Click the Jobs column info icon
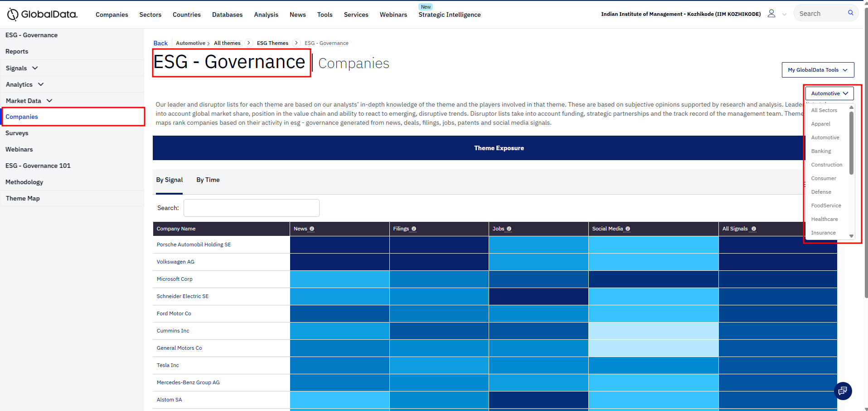This screenshot has width=868, height=411. click(509, 229)
